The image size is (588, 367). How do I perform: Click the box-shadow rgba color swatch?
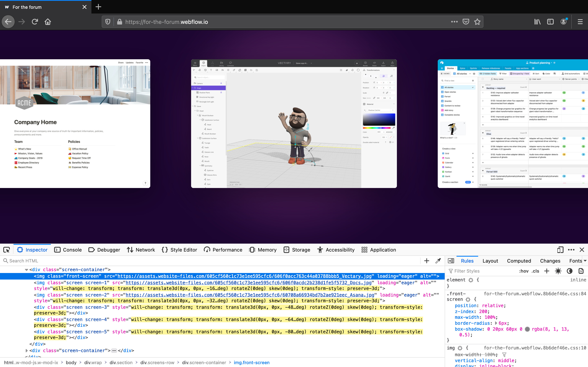pyautogui.click(x=527, y=329)
